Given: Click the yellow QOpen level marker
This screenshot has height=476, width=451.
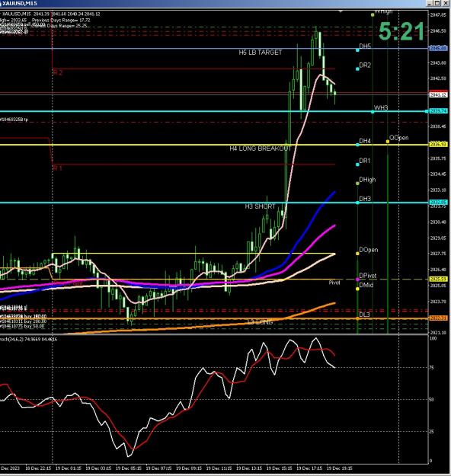Looking at the screenshot, I should tap(388, 142).
